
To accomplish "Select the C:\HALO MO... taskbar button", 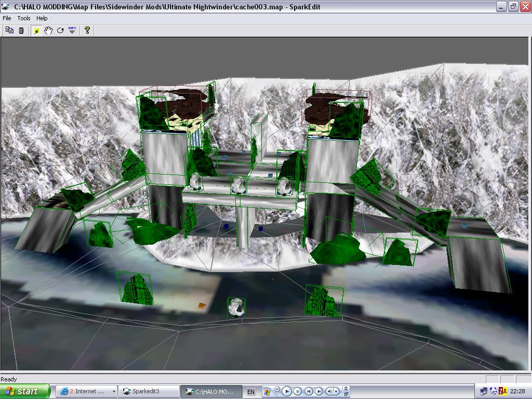I will tap(211, 391).
